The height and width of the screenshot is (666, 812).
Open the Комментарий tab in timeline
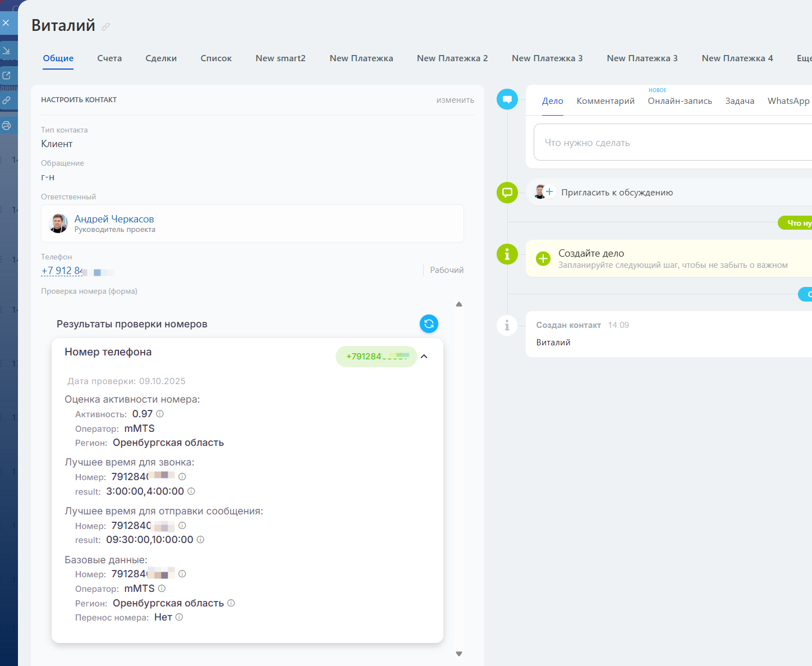(605, 101)
